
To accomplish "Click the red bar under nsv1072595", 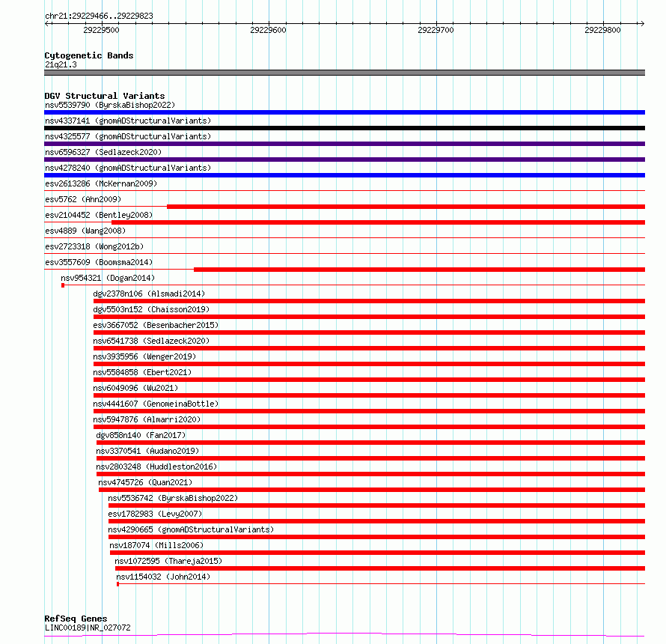I will (380, 568).
